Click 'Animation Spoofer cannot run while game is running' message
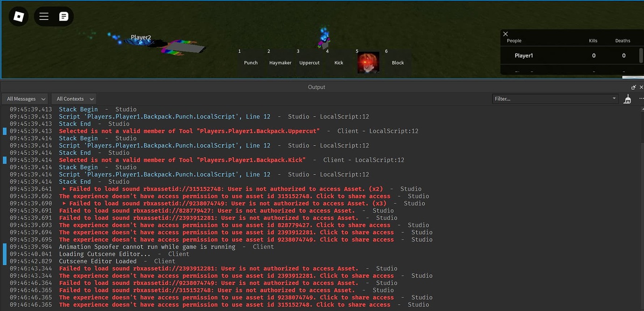644x311 pixels. (147, 247)
